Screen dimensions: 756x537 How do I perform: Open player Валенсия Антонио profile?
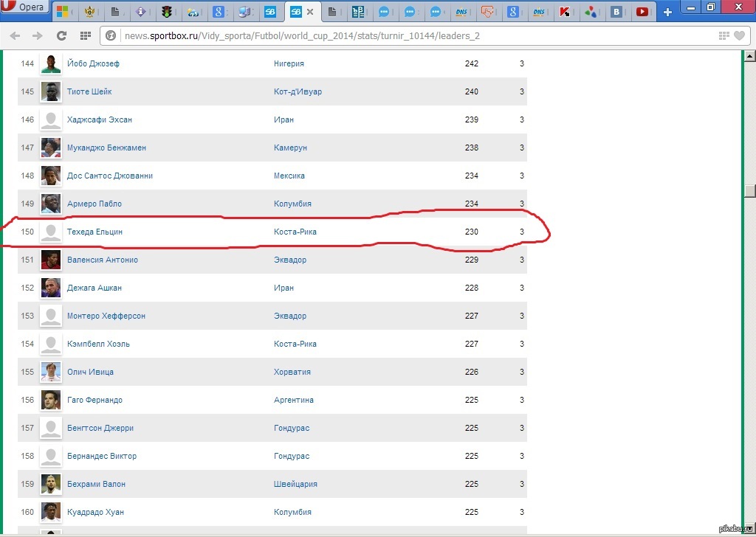[102, 260]
